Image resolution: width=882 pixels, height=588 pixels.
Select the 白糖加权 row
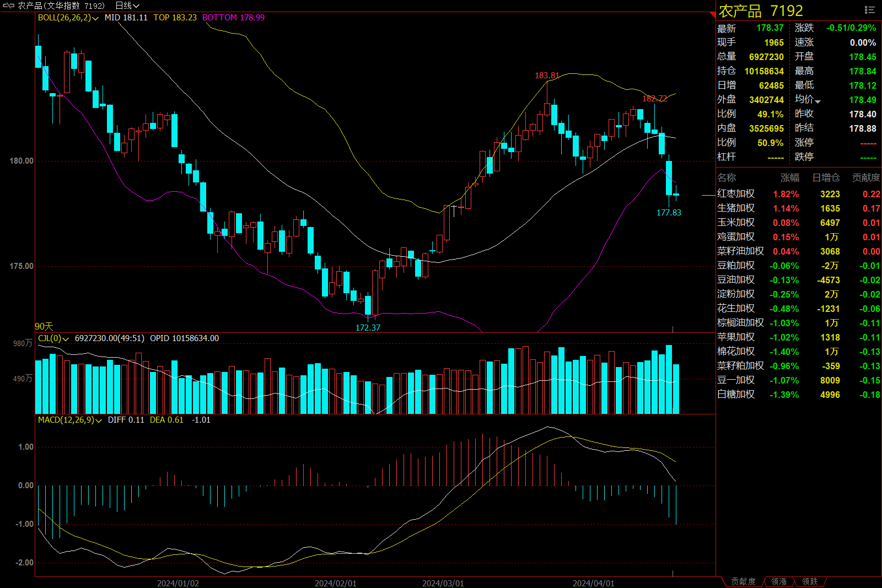coord(799,395)
